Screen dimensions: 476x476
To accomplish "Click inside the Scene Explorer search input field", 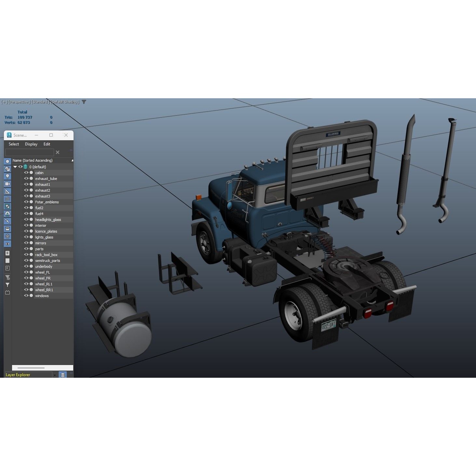I will pyautogui.click(x=29, y=152).
